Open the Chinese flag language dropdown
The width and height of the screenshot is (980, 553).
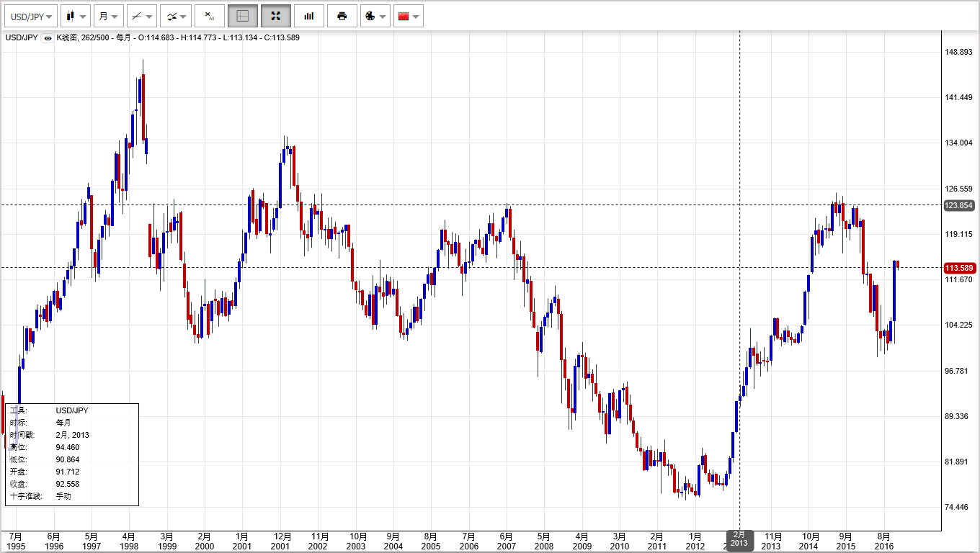point(408,16)
